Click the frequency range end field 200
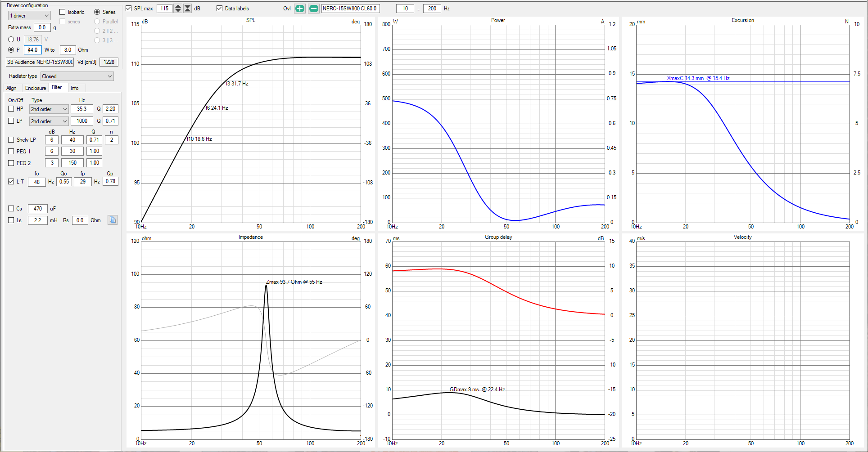This screenshot has width=868, height=452. [x=432, y=9]
